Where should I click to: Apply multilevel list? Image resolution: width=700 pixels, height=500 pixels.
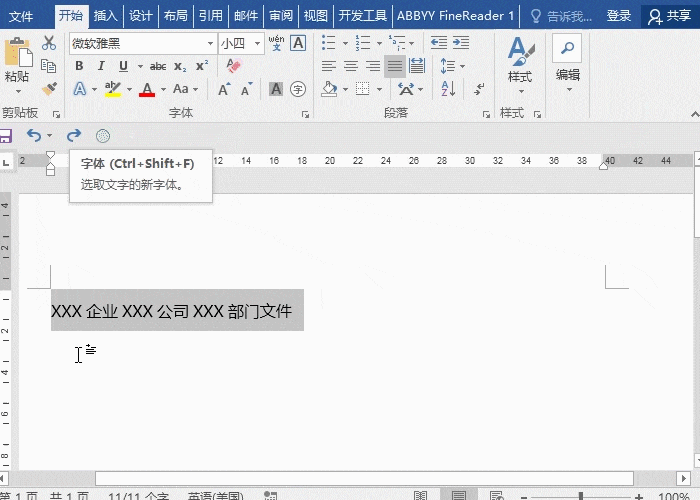[x=396, y=43]
